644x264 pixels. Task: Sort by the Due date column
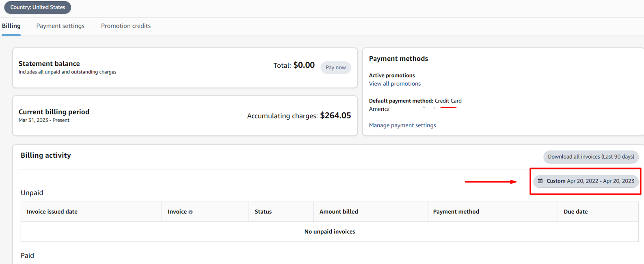575,212
